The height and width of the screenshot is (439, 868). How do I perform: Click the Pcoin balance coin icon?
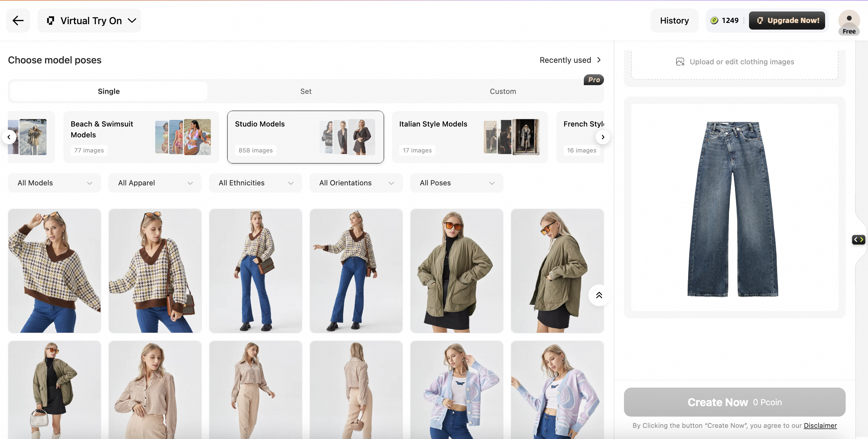coord(714,21)
